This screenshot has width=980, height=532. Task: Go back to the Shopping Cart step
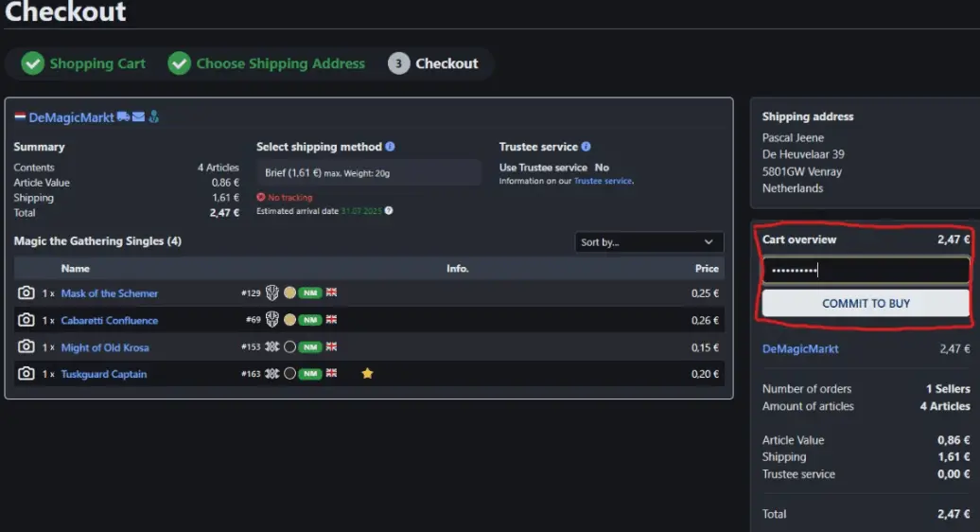[x=97, y=63]
